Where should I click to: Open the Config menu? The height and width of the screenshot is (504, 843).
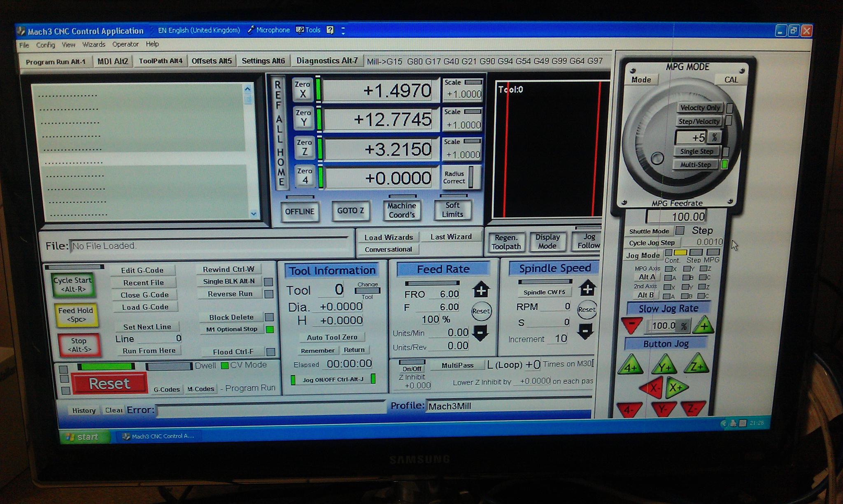[45, 45]
